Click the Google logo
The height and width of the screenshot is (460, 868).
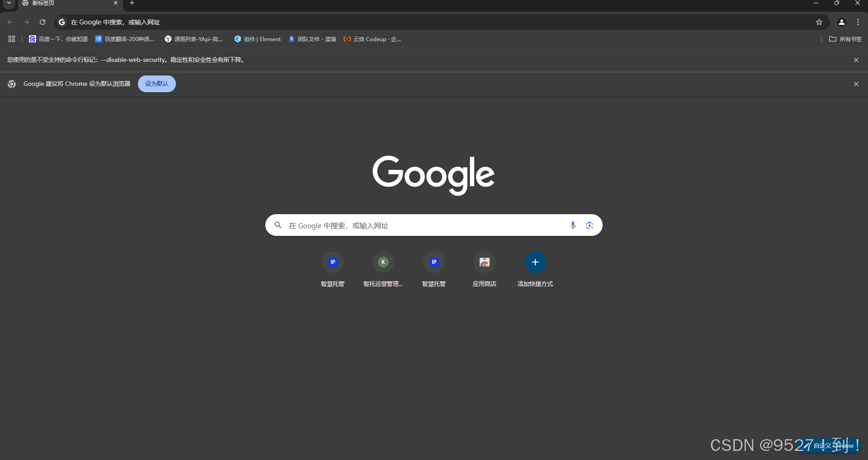coord(434,175)
